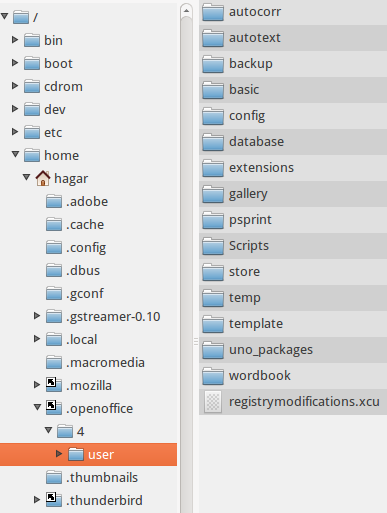The image size is (387, 513).
Task: Expand the boot folder
Action: (x=15, y=63)
